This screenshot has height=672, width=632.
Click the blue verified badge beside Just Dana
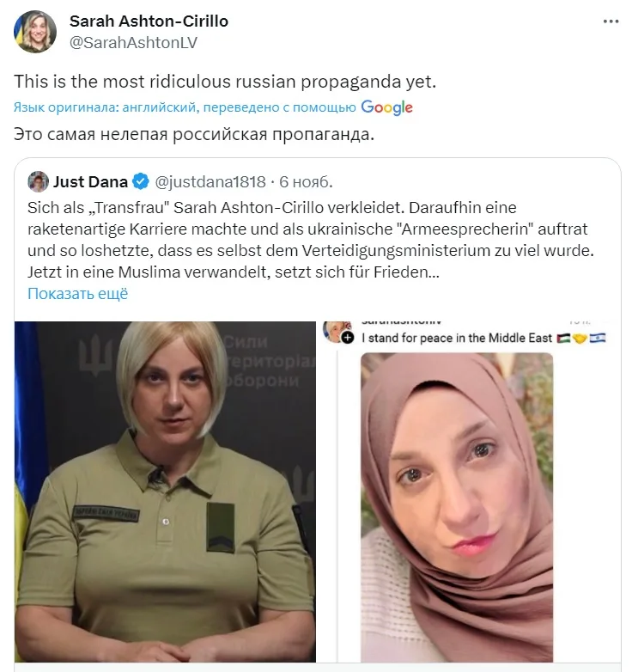(x=141, y=181)
